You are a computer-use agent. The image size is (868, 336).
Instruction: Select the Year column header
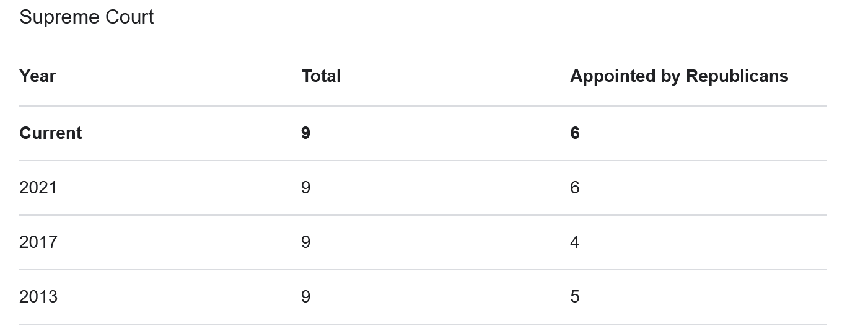[38, 76]
